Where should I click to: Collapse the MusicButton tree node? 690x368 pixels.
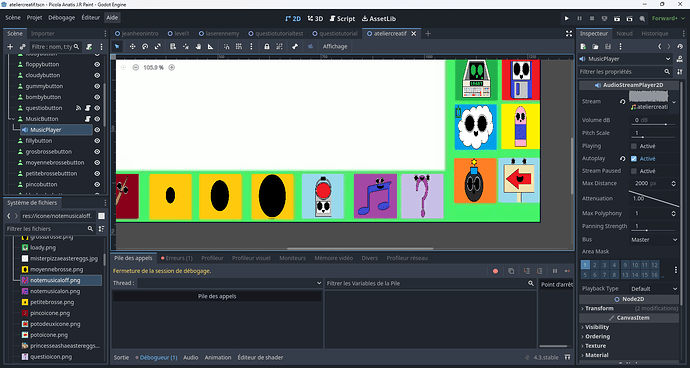point(13,119)
